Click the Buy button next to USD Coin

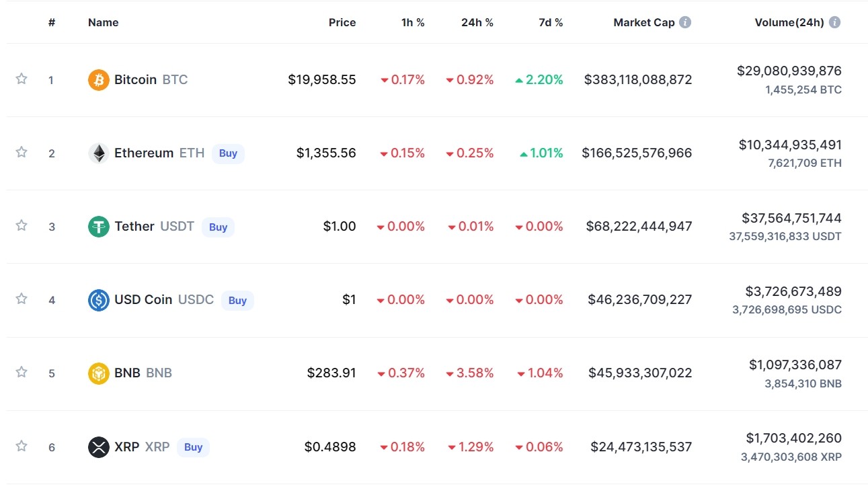point(237,301)
